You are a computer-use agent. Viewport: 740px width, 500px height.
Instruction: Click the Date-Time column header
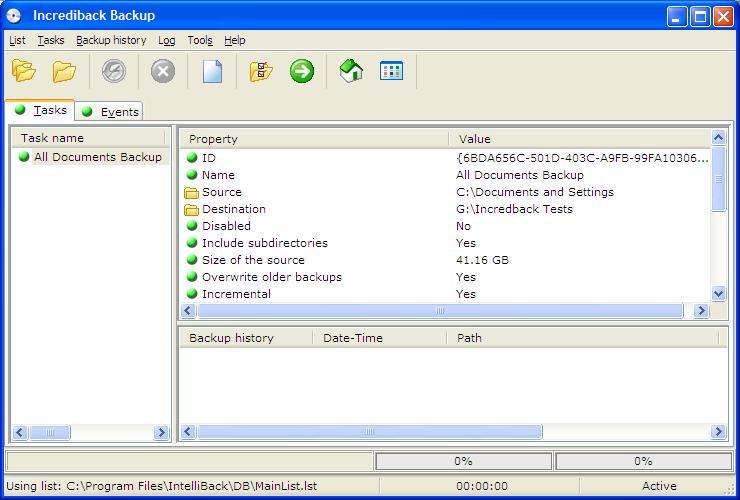pyautogui.click(x=379, y=338)
